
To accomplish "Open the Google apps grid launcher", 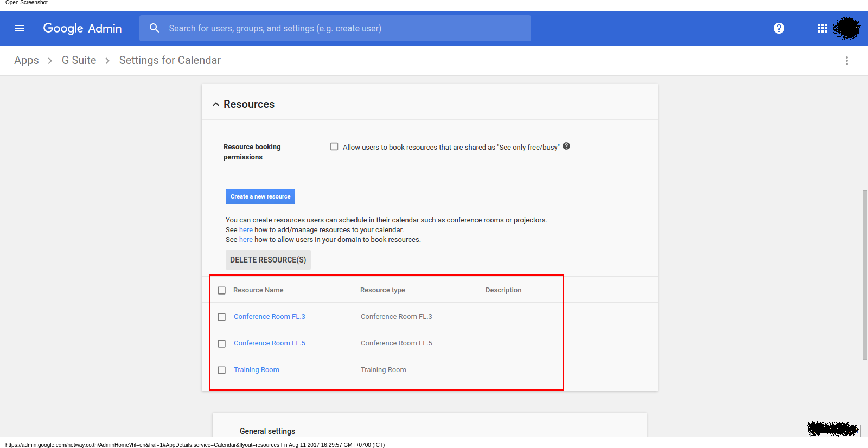I will pos(822,28).
